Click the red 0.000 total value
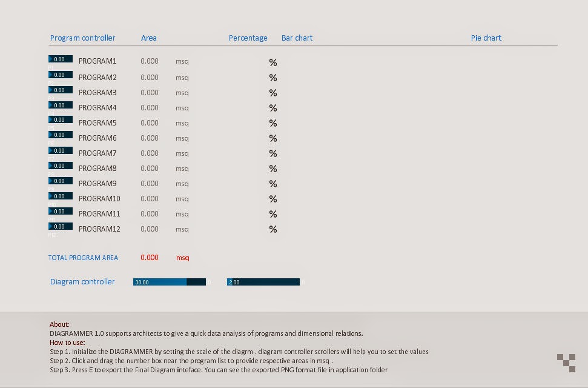588x388 pixels. click(149, 257)
